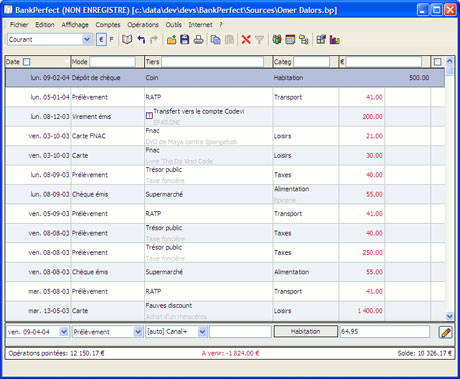Click the grid windows toolbar icon
Image resolution: width=460 pixels, height=379 pixels.
321,40
